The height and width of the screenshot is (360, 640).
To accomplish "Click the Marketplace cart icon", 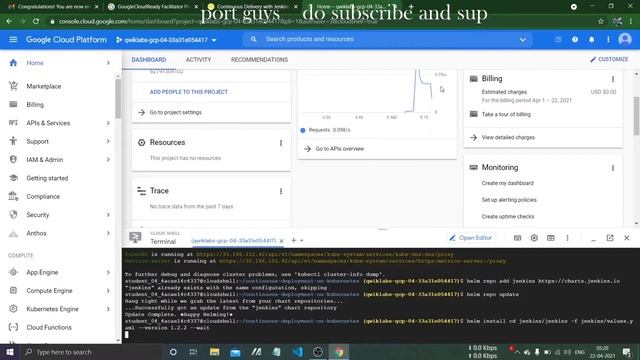I will pyautogui.click(x=13, y=86).
